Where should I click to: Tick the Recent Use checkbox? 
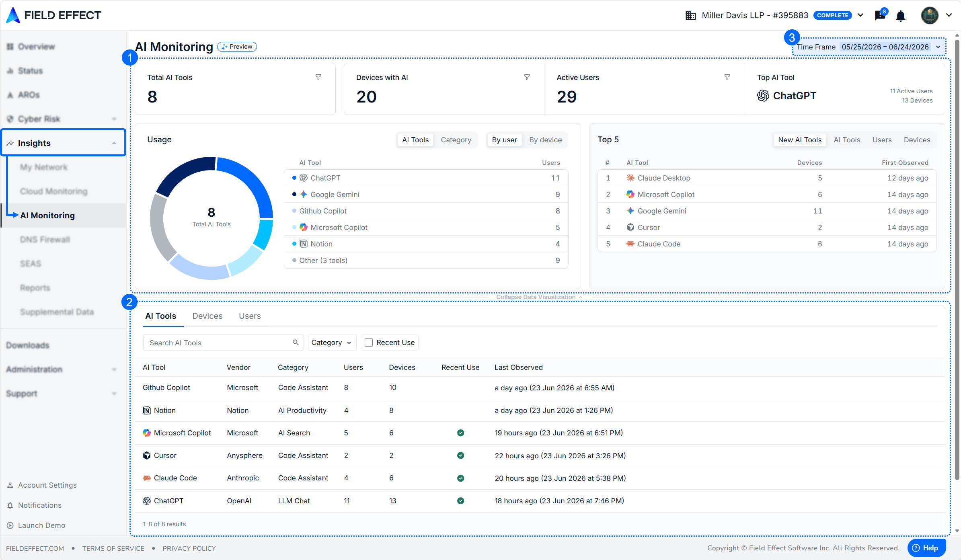point(368,343)
